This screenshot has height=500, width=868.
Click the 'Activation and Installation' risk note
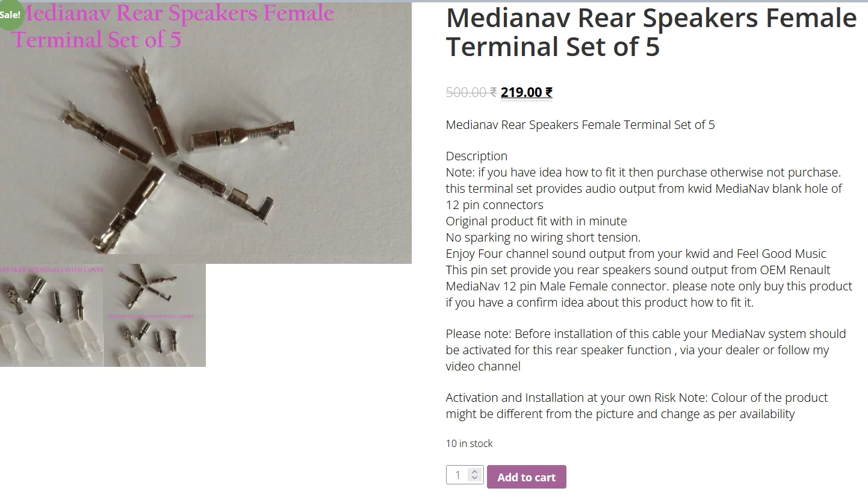click(637, 405)
